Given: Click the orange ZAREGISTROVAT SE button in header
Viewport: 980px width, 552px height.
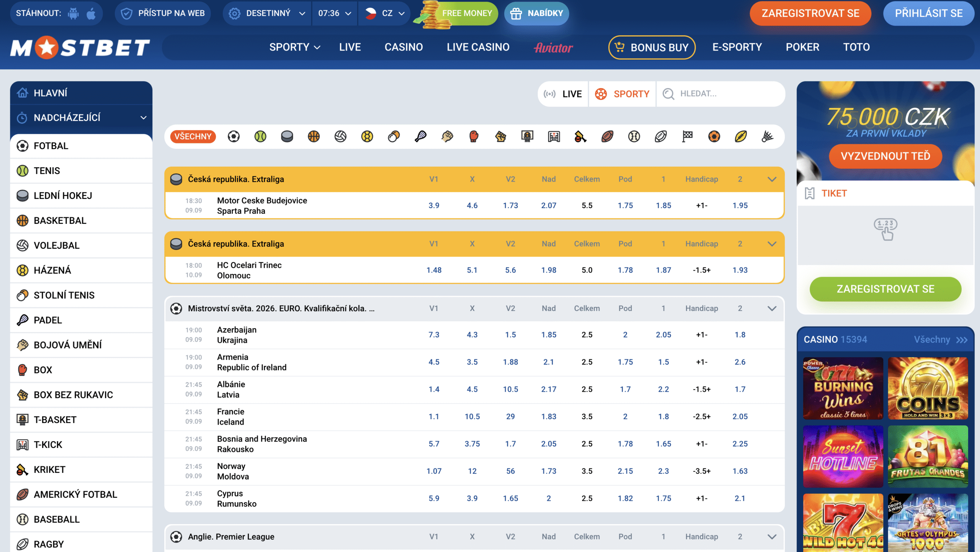Looking at the screenshot, I should [x=810, y=13].
